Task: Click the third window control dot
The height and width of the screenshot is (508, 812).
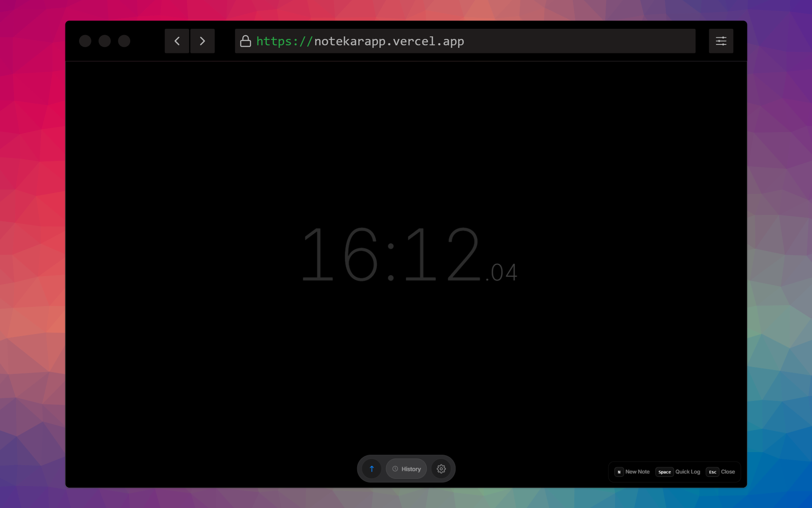Action: (124, 41)
